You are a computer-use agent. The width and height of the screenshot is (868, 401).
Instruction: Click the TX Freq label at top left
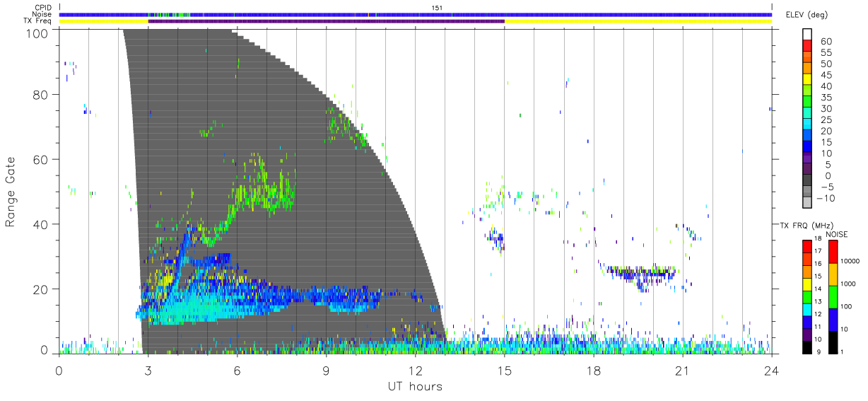coord(39,21)
